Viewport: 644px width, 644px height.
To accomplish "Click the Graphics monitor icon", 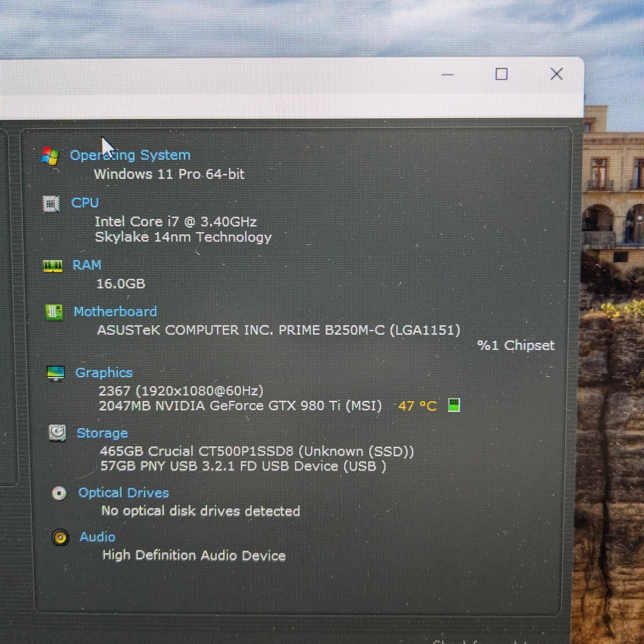I will click(55, 373).
